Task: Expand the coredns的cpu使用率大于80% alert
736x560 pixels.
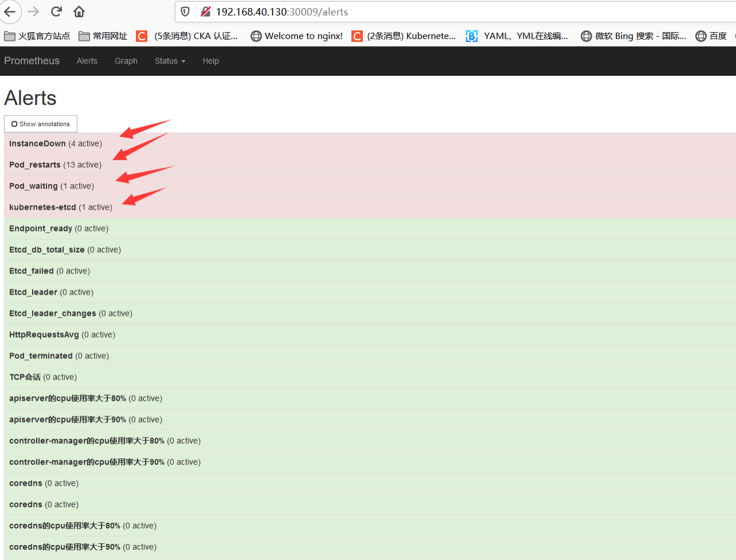Action: [x=370, y=525]
